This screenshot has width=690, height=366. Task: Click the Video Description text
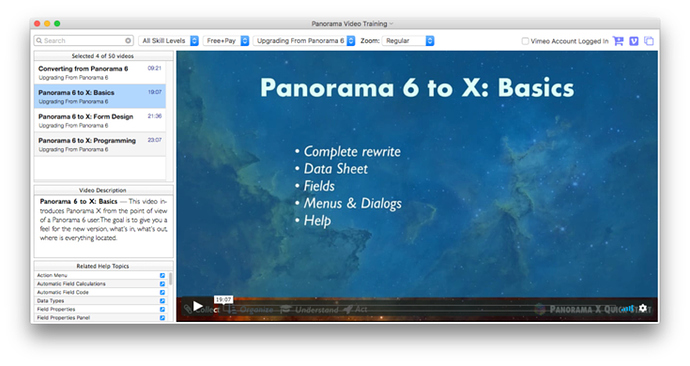[103, 220]
